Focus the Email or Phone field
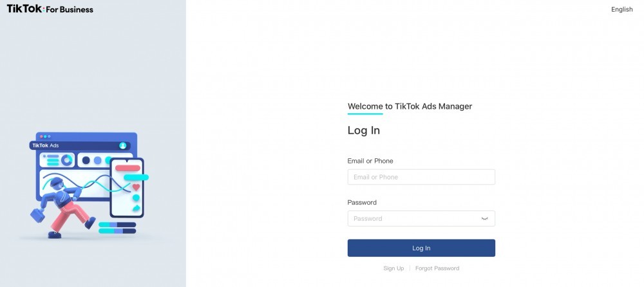Viewport: 644px width, 287px height. click(x=421, y=177)
